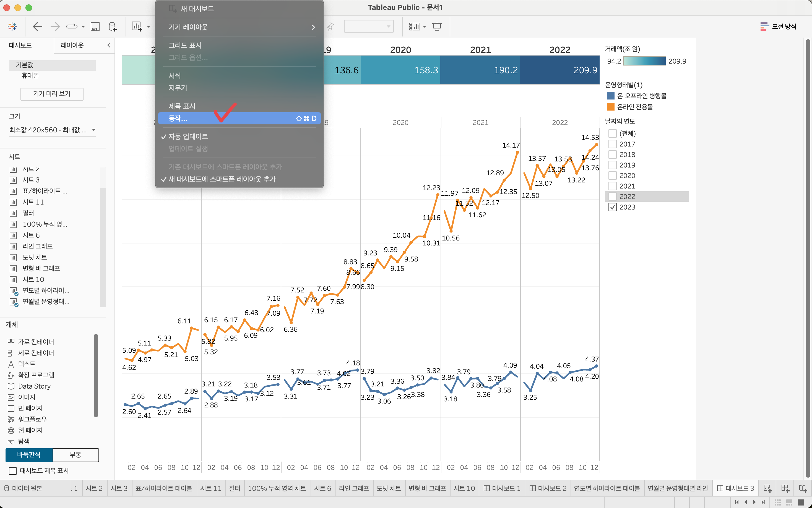Collapse the side pane with chevron

[109, 45]
